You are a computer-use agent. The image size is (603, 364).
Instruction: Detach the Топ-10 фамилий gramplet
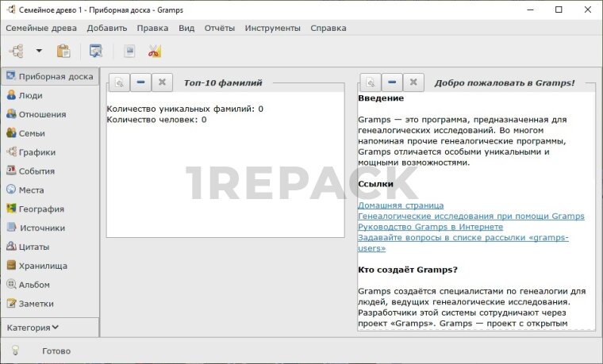[x=118, y=82]
